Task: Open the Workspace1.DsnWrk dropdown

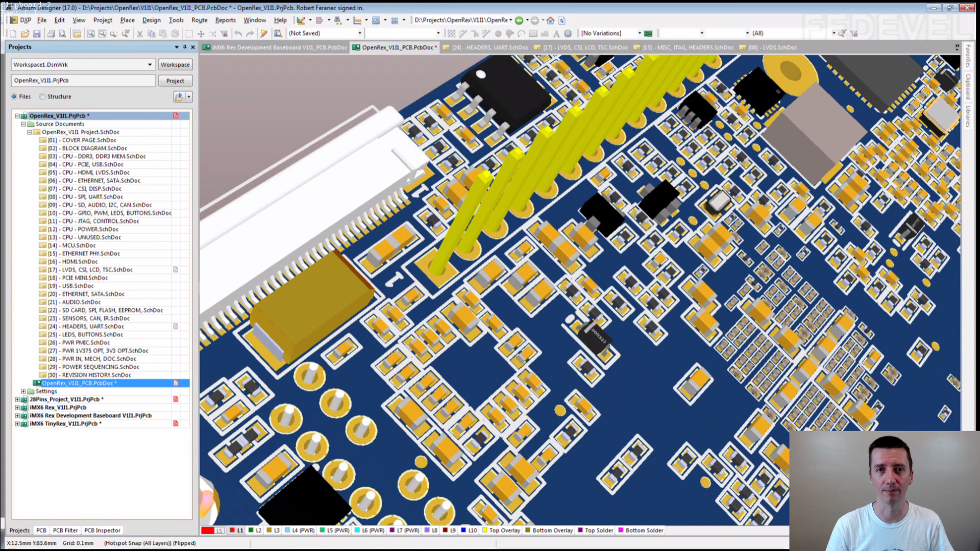Action: point(150,65)
